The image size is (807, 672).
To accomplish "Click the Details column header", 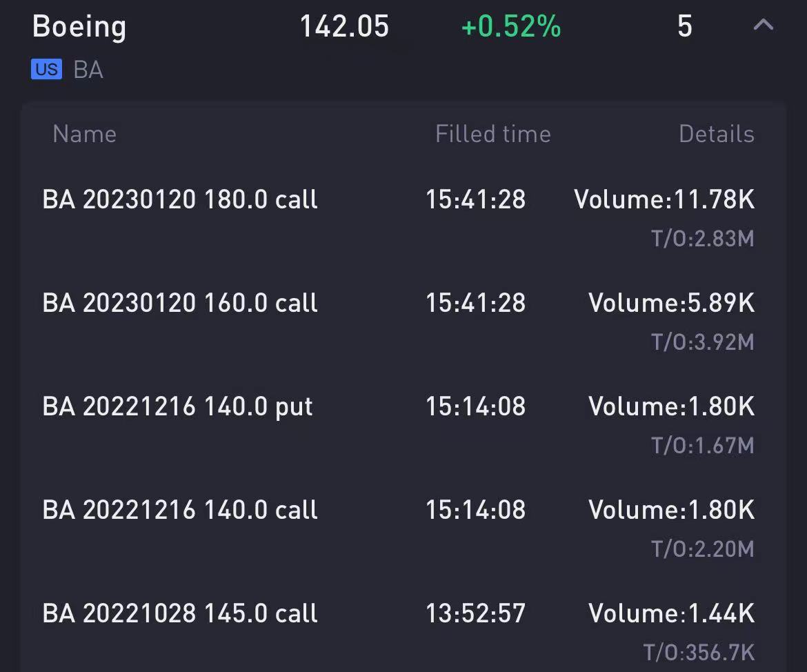I will [x=717, y=134].
